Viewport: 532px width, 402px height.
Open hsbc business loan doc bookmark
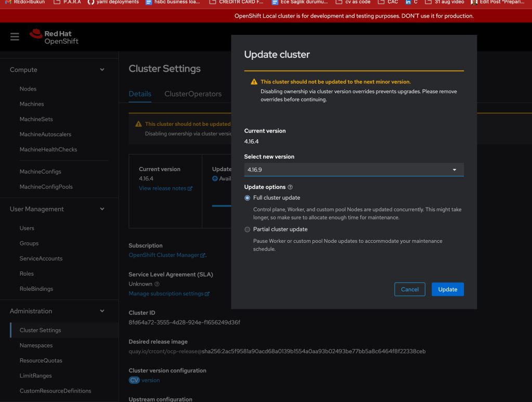[173, 2]
